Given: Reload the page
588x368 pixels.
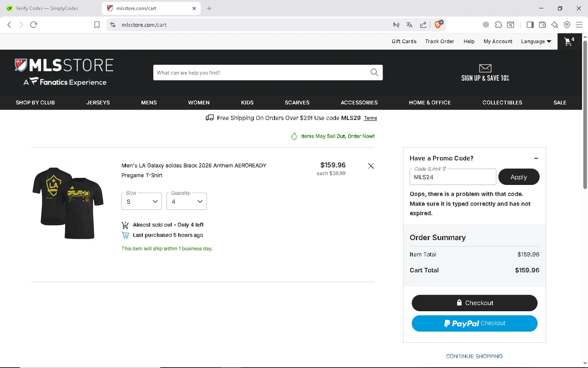Looking at the screenshot, I should [x=34, y=25].
